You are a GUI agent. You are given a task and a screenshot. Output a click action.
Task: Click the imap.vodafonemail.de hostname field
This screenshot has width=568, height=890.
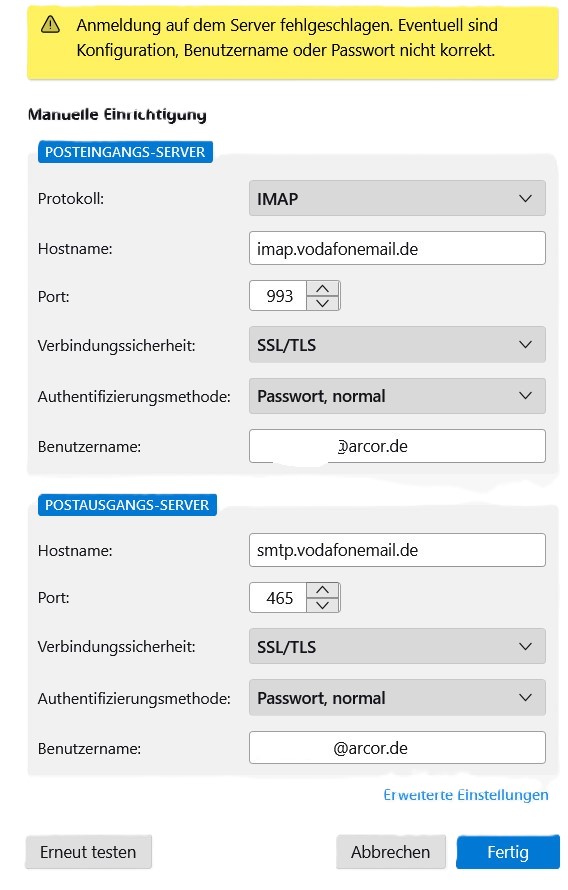(x=397, y=248)
